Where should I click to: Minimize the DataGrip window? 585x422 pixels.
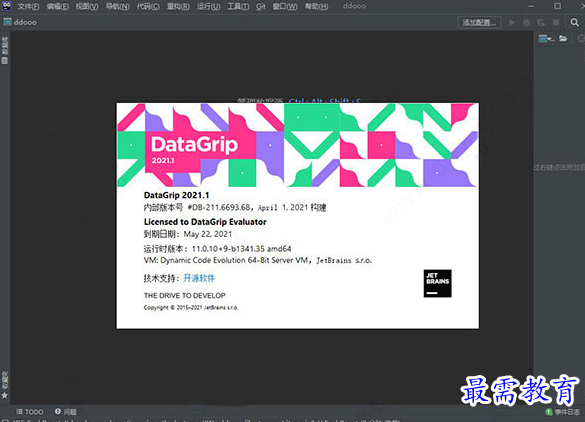[531, 6]
